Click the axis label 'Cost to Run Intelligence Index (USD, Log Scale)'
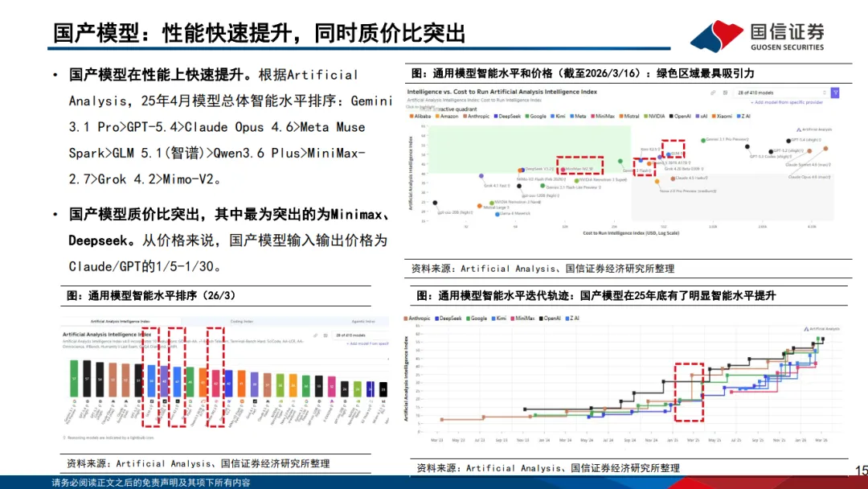868x489 pixels. click(631, 233)
